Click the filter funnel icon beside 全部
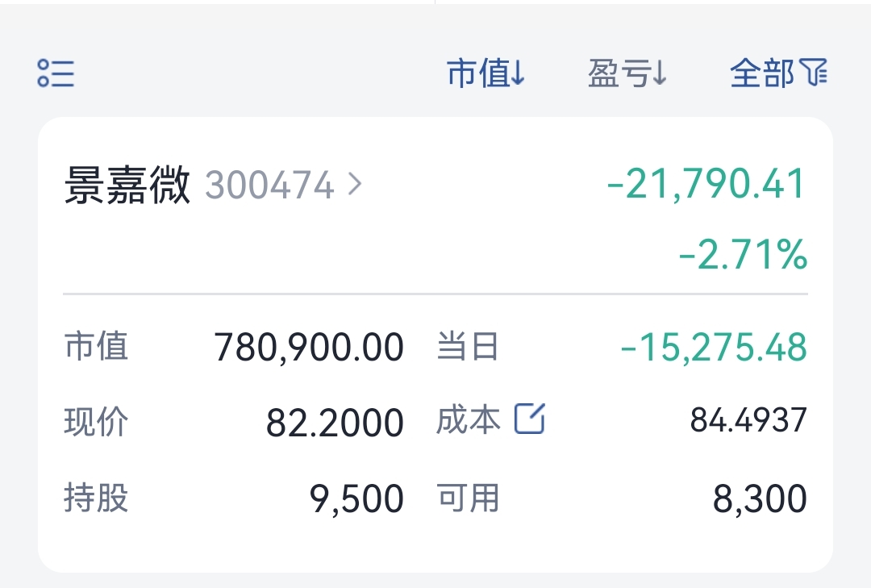Viewport: 871px width, 588px height. coord(813,73)
